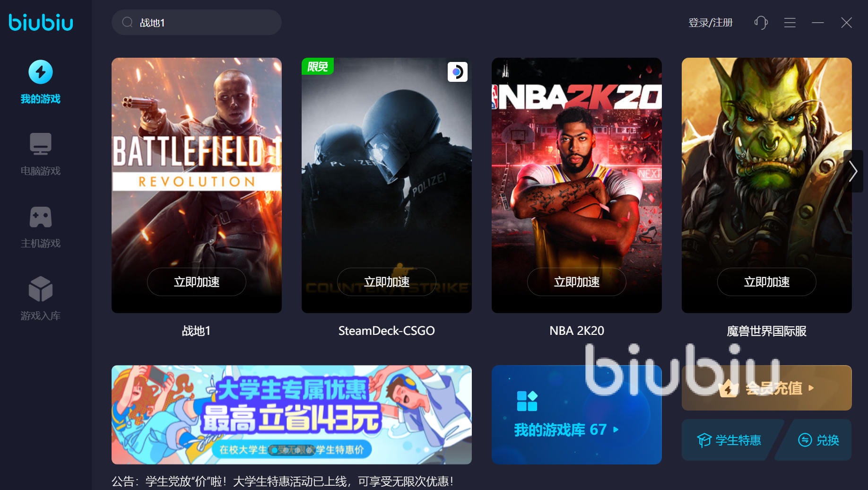
Task: Expand My Game Library 67 arrow
Action: coord(616,429)
